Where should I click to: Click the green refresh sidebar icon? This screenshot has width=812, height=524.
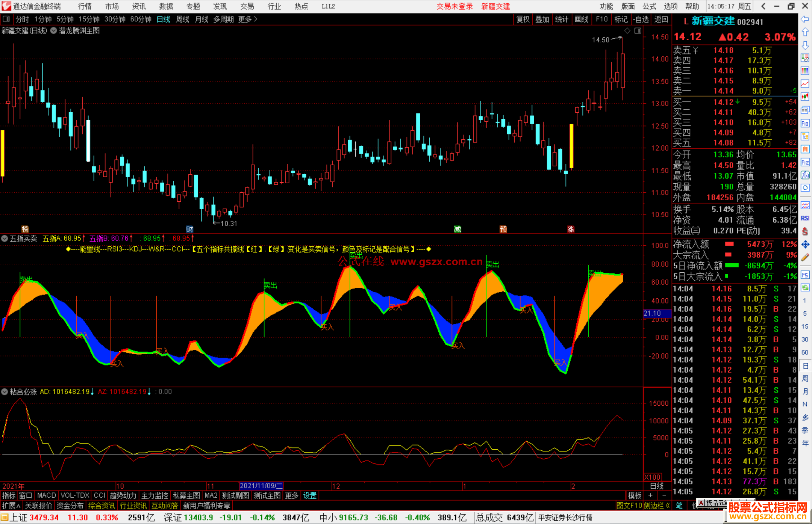pyautogui.click(x=805, y=288)
